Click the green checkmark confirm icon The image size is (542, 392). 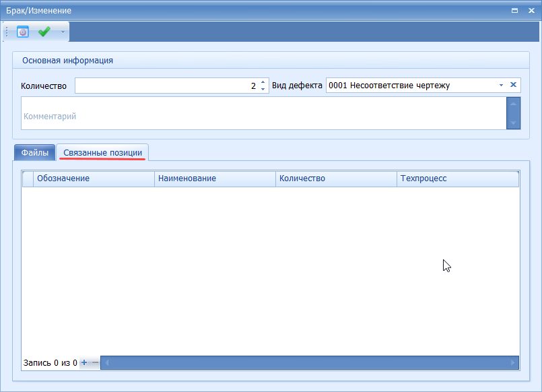pos(44,32)
